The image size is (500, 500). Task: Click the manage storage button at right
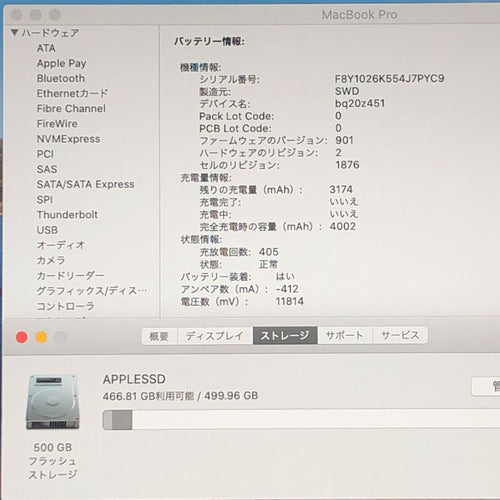[x=486, y=386]
